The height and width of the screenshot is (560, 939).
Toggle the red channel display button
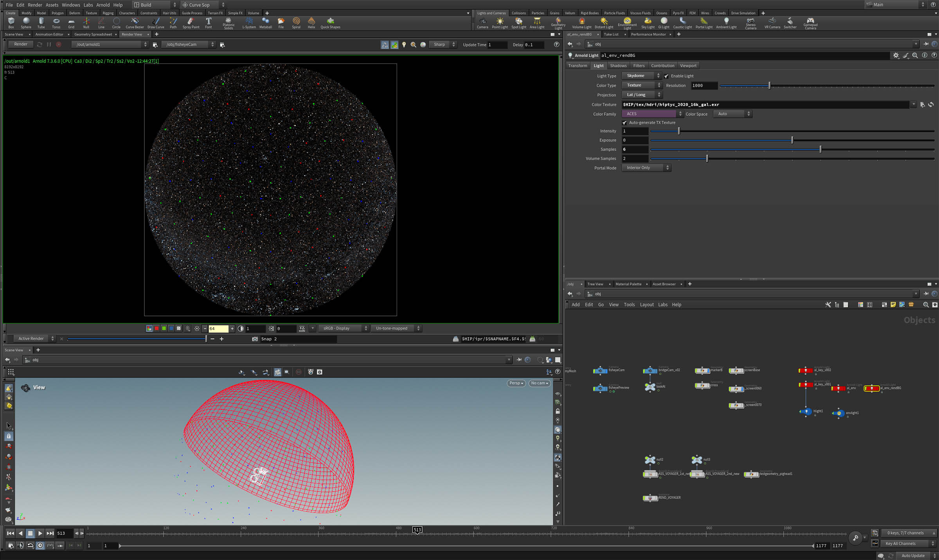(156, 328)
